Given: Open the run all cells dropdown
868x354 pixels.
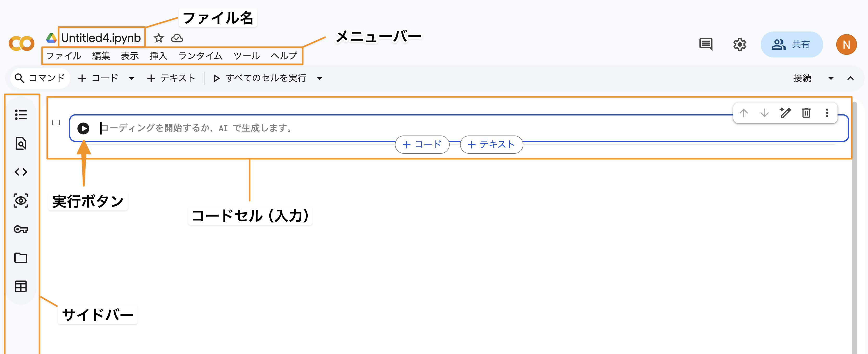Looking at the screenshot, I should (x=320, y=78).
